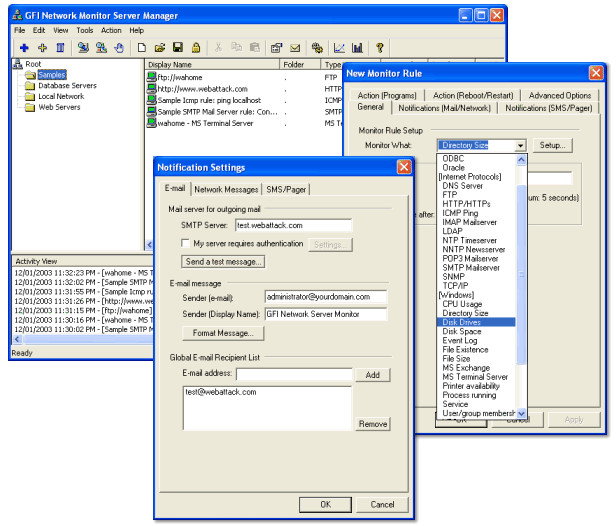
Task: Select Web Servers folder in tree
Action: 59,107
